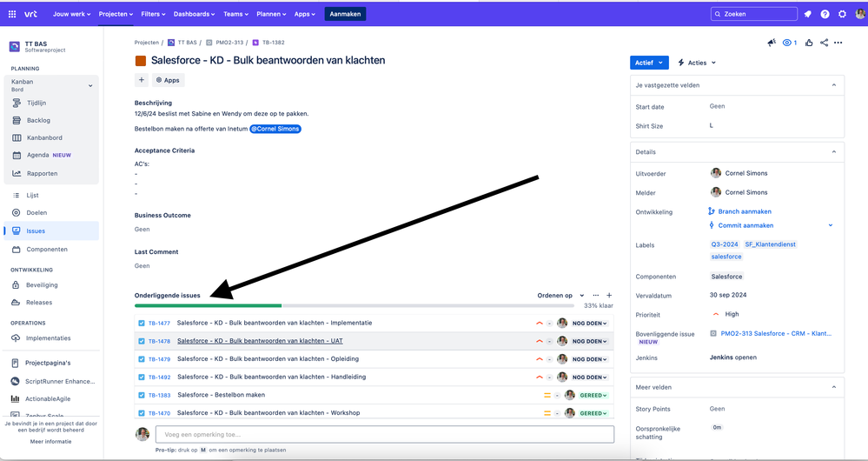Open the Teams menu
Viewport: 868px width, 461px height.
235,14
